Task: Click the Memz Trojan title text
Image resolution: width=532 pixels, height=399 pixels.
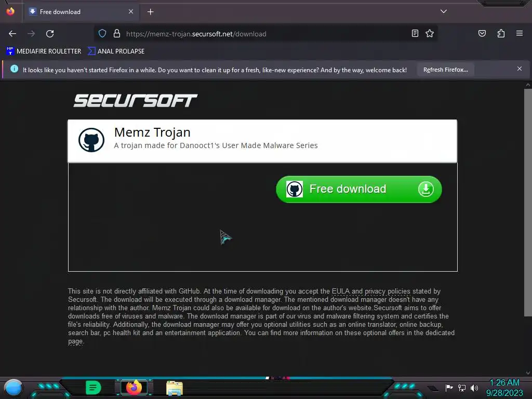Action: (x=152, y=132)
